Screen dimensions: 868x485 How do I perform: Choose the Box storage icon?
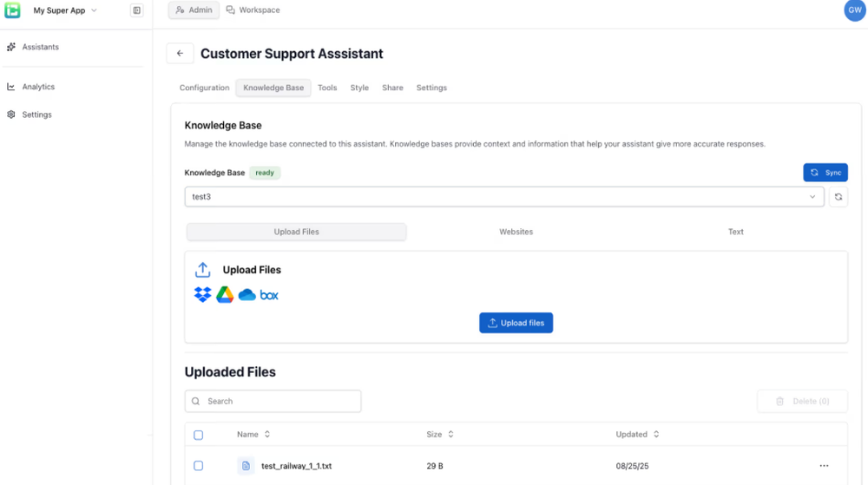(269, 295)
